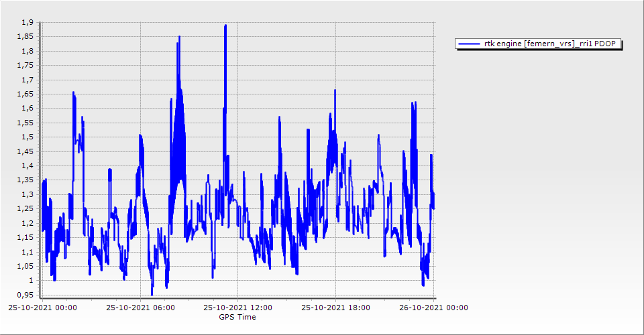
Task: Click the 1,5 y-axis tick label
Action: pyautogui.click(x=27, y=137)
